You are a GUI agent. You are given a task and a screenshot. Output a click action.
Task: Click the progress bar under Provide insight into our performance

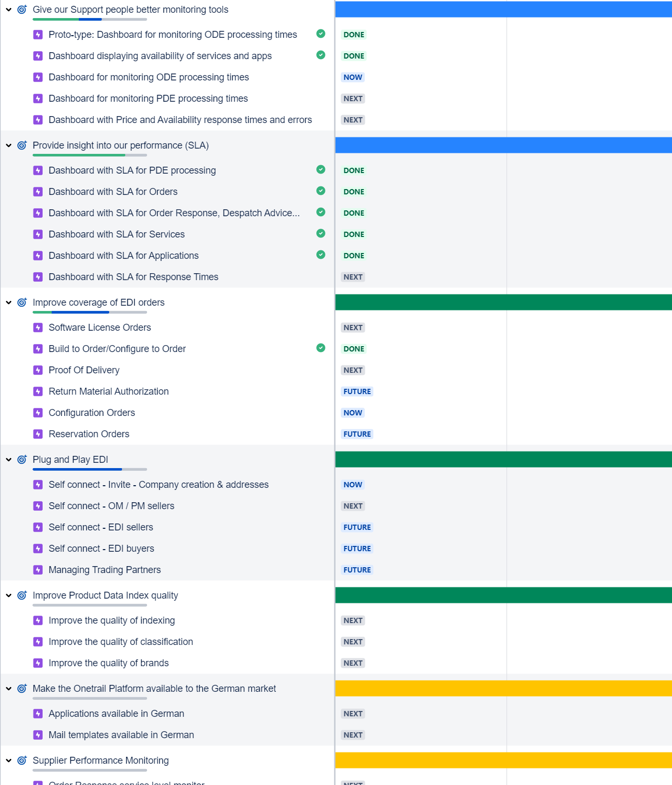(x=89, y=155)
